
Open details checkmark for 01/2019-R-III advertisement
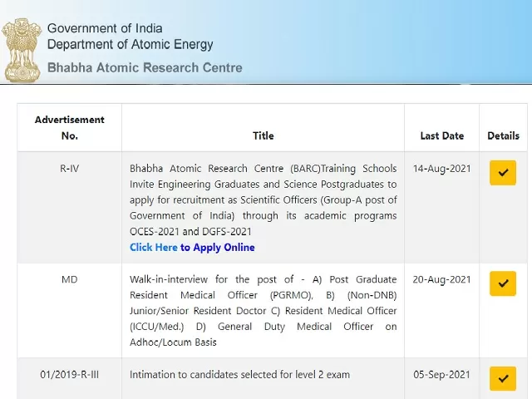pos(503,378)
